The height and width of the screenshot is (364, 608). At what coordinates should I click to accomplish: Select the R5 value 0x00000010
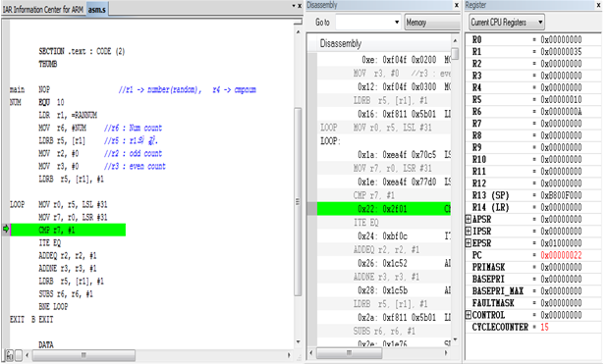(x=561, y=99)
